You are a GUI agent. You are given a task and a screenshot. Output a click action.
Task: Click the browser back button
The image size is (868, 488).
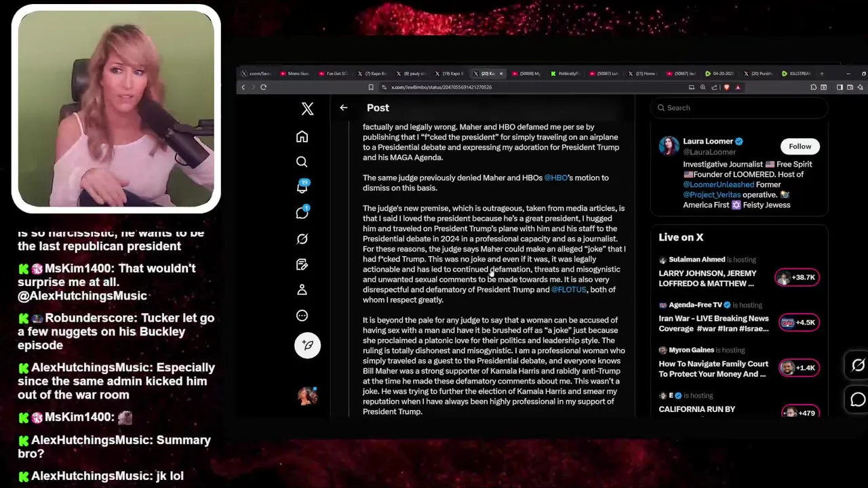tap(243, 87)
